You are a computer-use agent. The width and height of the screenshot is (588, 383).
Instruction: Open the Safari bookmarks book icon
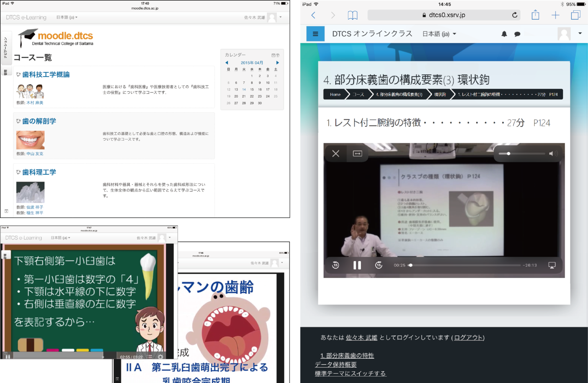[353, 15]
